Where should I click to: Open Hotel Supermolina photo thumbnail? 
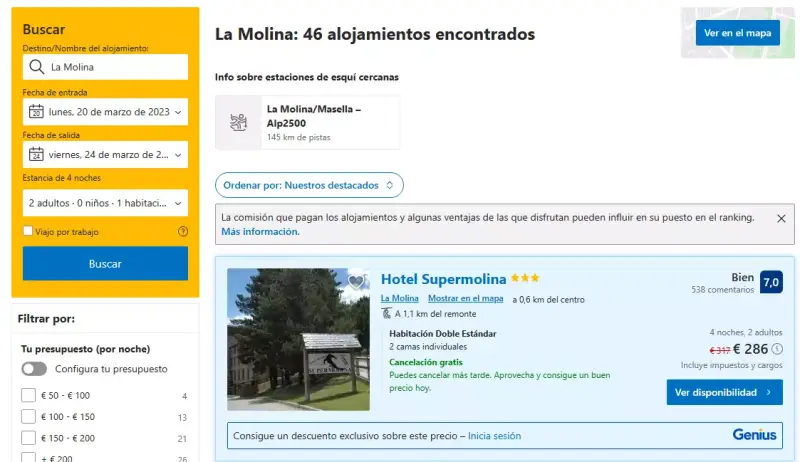click(x=298, y=340)
